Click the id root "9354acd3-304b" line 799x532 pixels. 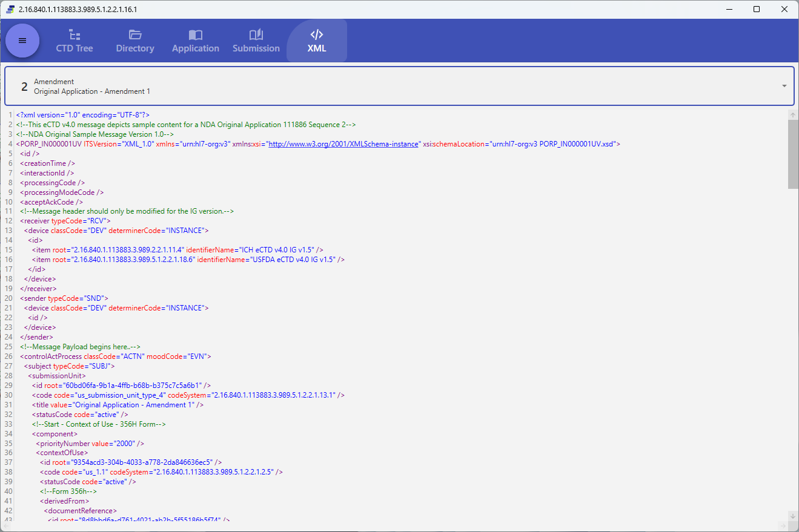pyautogui.click(x=131, y=463)
